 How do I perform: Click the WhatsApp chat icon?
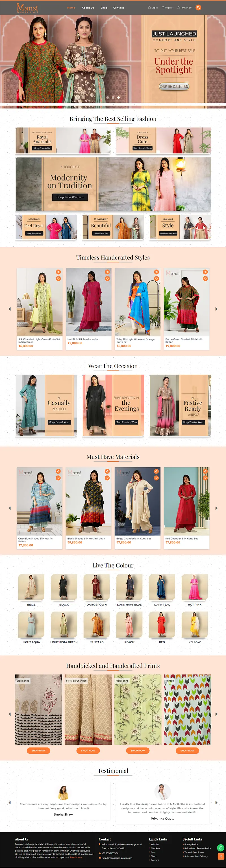(221, 847)
